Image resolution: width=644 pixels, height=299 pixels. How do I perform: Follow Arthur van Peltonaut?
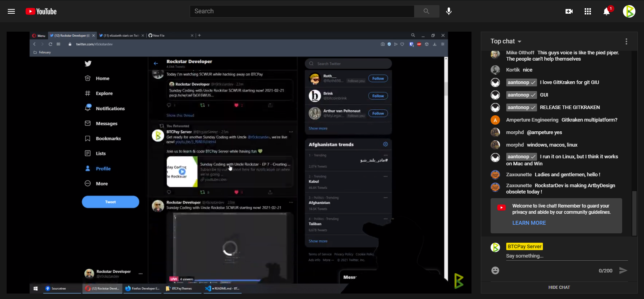pyautogui.click(x=378, y=113)
